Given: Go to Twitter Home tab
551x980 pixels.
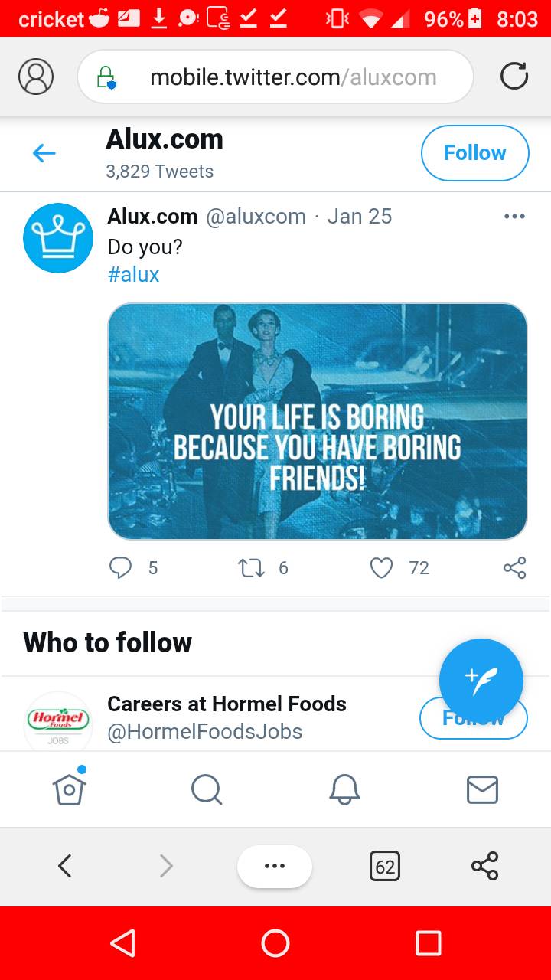Looking at the screenshot, I should point(69,789).
